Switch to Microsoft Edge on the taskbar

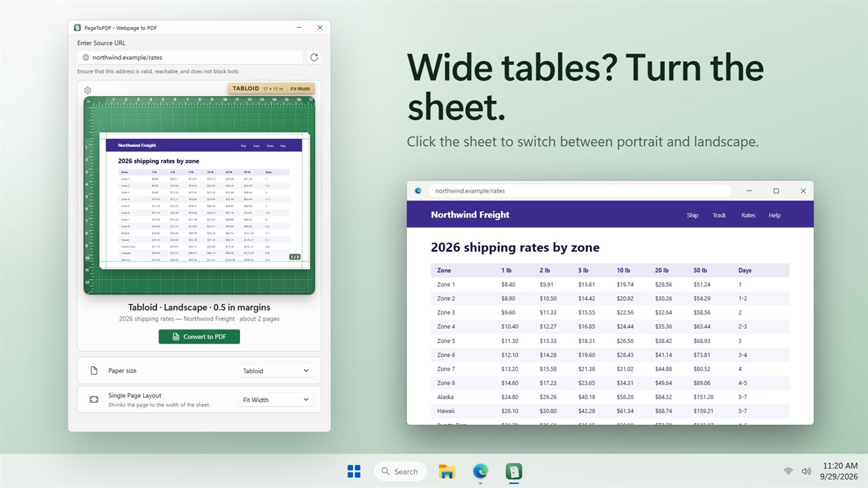tap(480, 471)
